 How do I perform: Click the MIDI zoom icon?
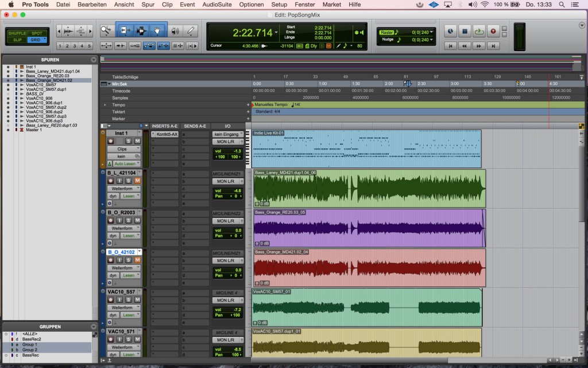[x=80, y=31]
